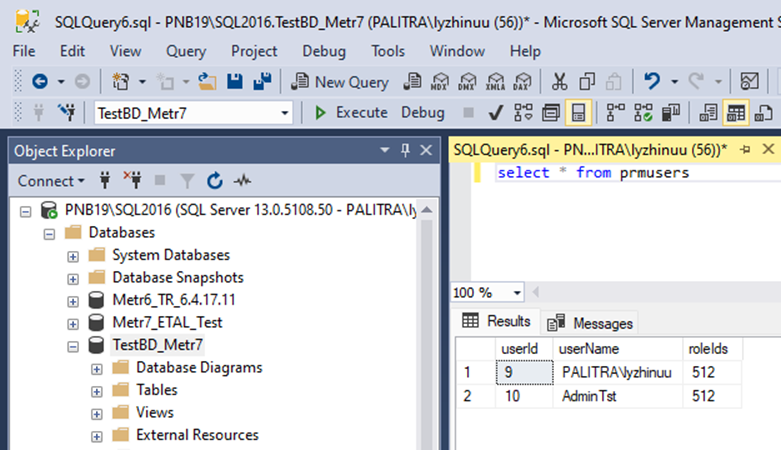
Task: Click the Undo arrow icon
Action: coord(651,81)
